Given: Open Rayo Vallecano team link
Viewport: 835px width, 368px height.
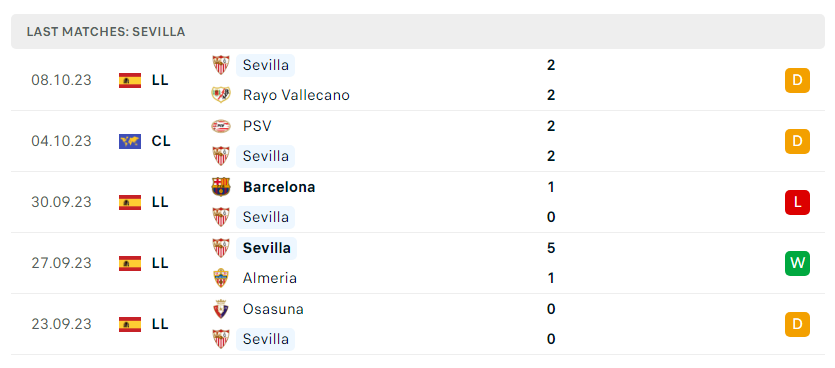Looking at the screenshot, I should pyautogui.click(x=296, y=95).
